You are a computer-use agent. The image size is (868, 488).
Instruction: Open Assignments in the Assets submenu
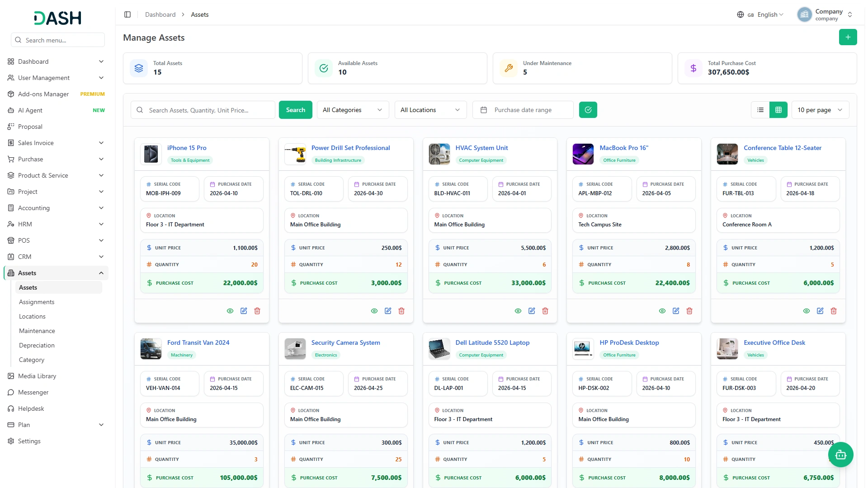[37, 302]
